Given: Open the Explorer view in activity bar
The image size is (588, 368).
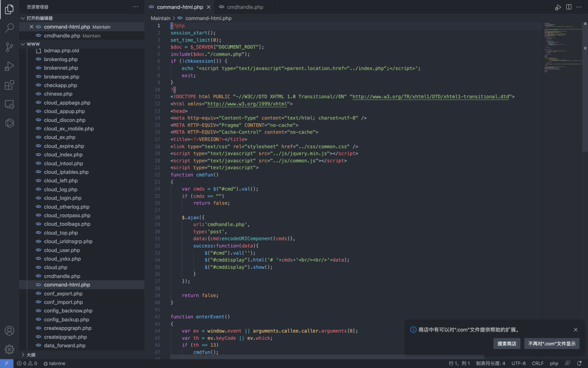Looking at the screenshot, I should [x=9, y=9].
